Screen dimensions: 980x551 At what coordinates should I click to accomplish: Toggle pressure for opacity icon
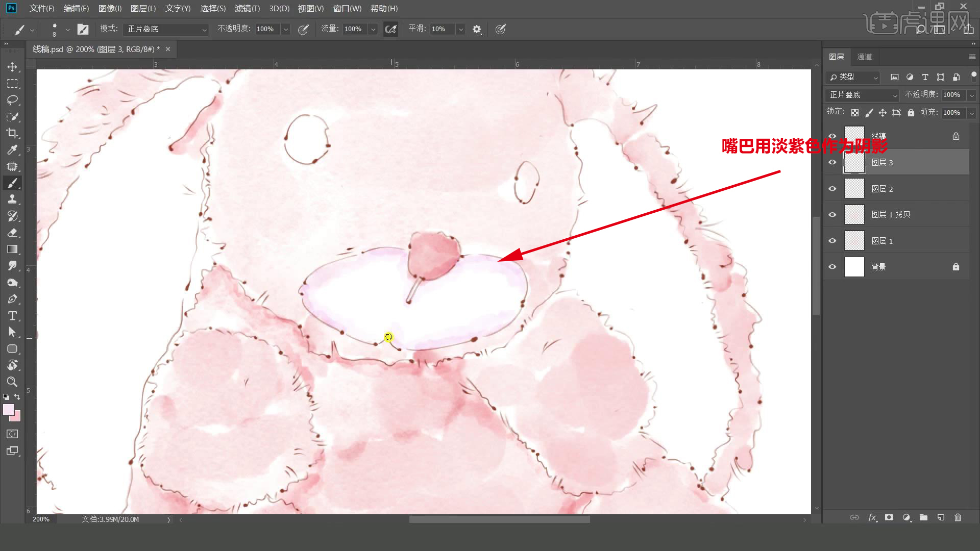pyautogui.click(x=303, y=29)
